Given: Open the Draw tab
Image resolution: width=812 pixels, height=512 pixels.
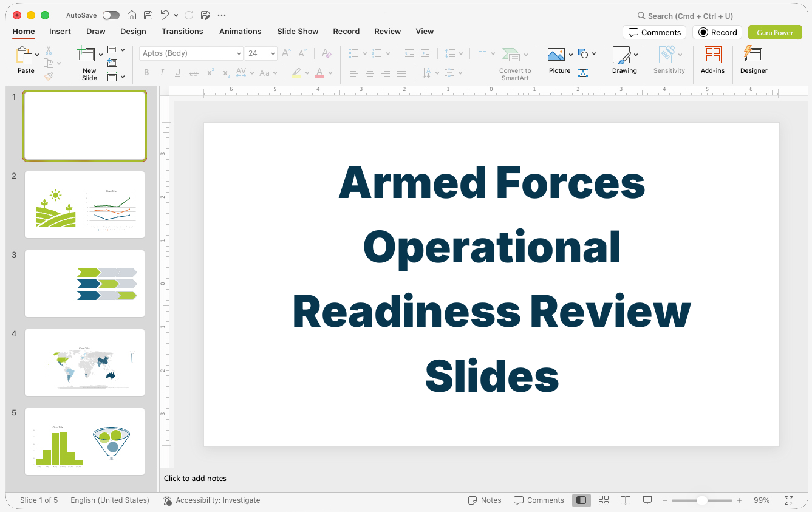Looking at the screenshot, I should click(96, 31).
